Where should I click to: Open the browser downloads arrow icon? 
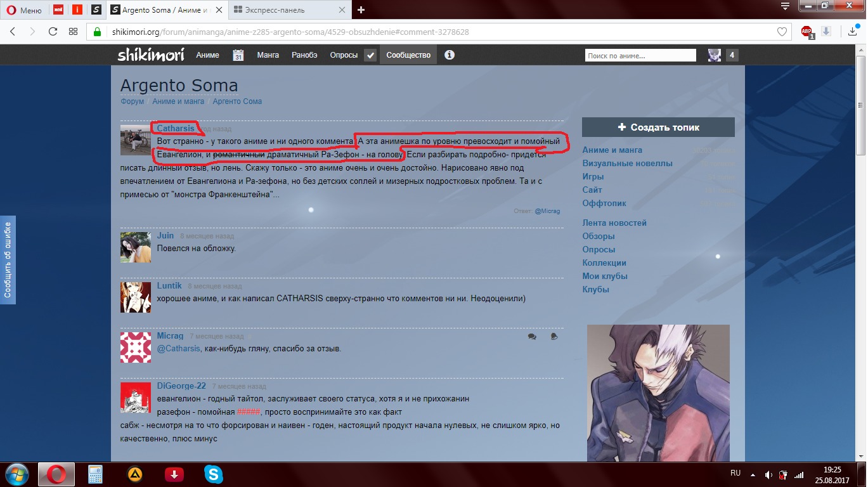pyautogui.click(x=853, y=32)
